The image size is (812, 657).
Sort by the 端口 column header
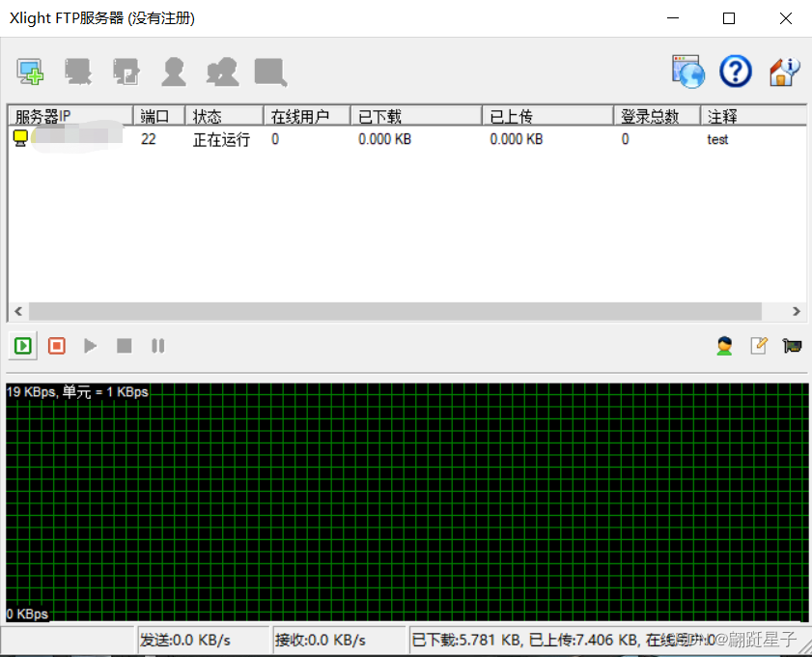[x=159, y=116]
